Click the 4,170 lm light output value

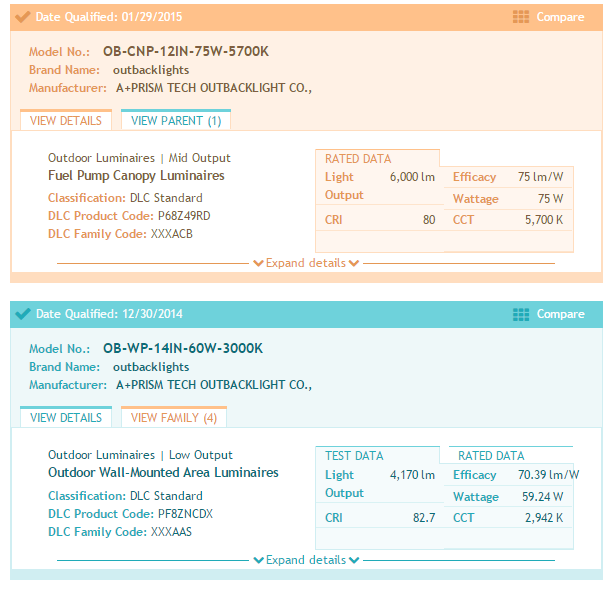pyautogui.click(x=412, y=474)
